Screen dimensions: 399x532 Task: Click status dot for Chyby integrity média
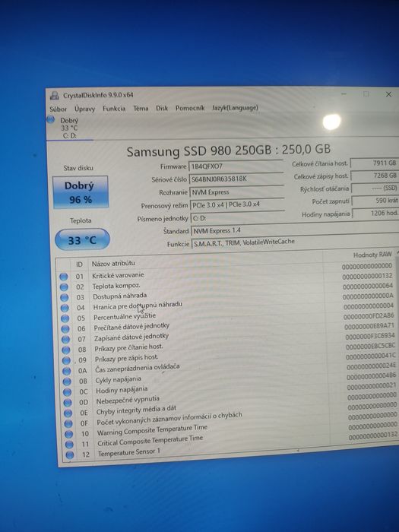click(68, 413)
